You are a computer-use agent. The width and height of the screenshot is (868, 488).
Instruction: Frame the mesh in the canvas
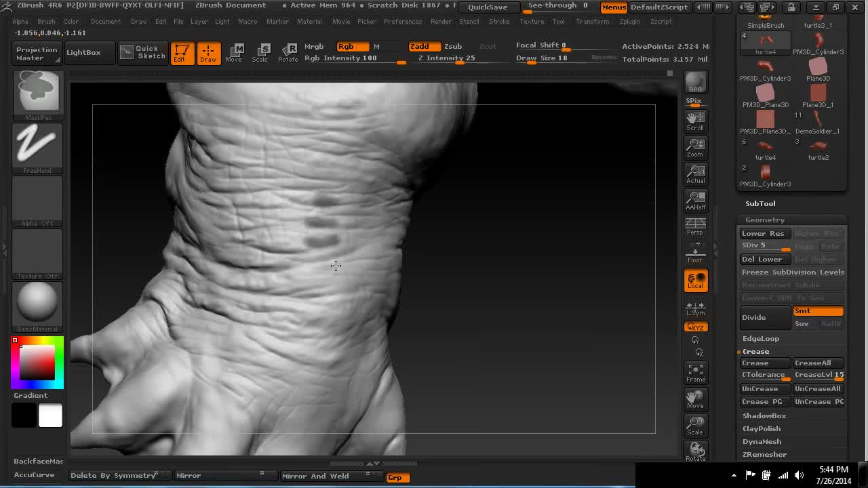click(695, 373)
